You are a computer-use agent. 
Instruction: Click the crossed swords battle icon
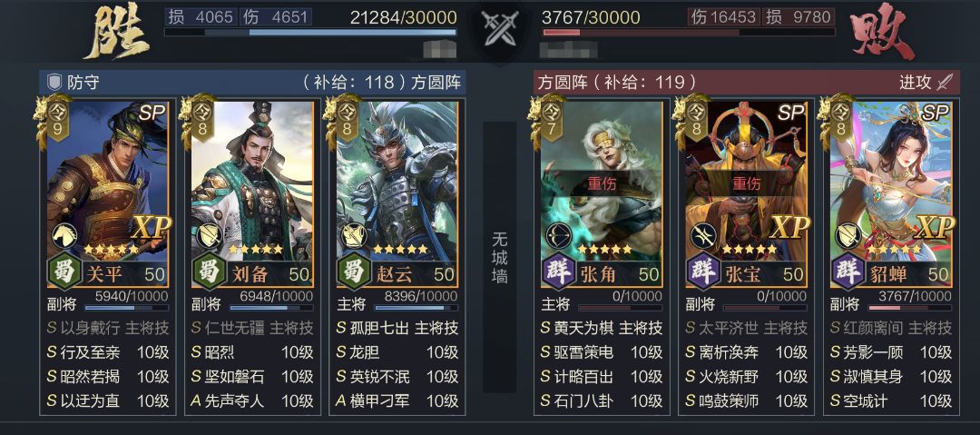(499, 28)
